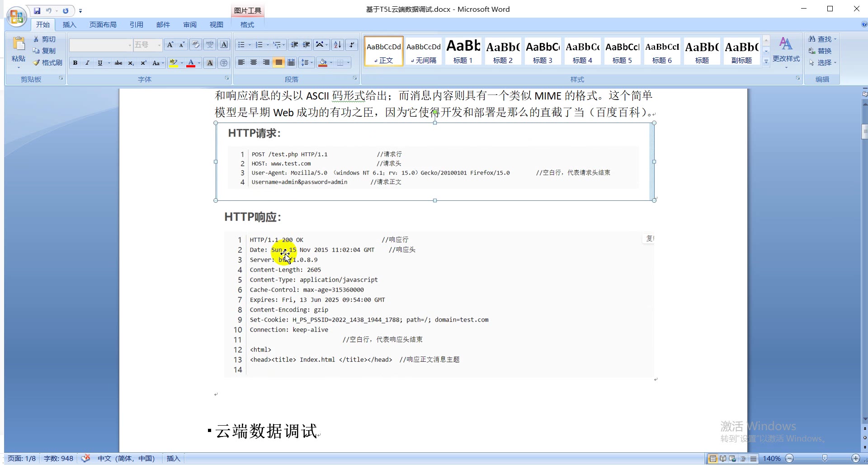868x465 pixels.
Task: Switch to the 插入 ribbon tab
Action: click(x=69, y=24)
